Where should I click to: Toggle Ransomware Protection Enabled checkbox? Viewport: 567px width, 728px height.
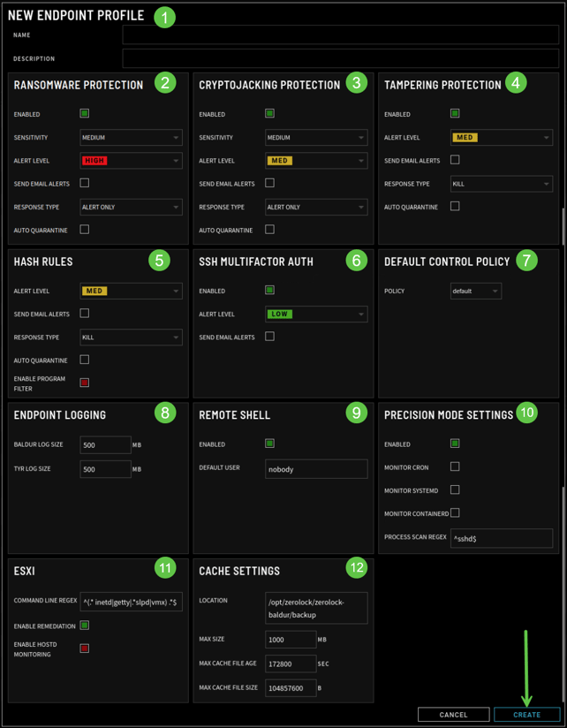click(x=85, y=113)
